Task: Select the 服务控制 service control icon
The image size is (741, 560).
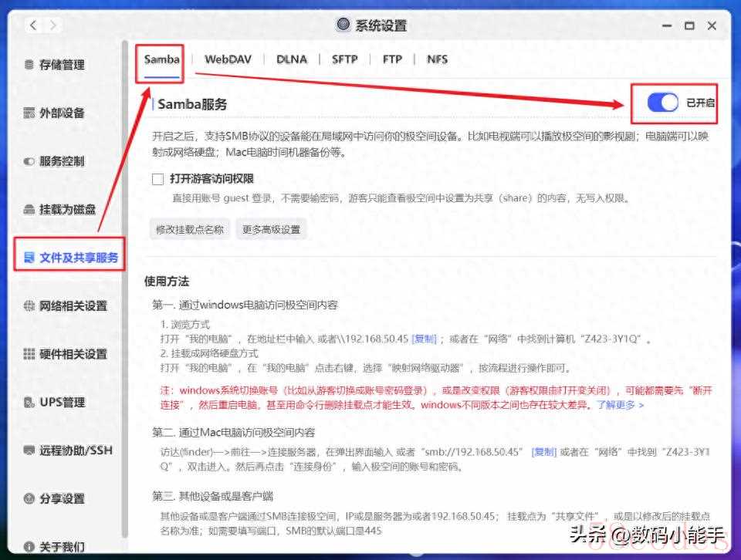Action: click(29, 161)
